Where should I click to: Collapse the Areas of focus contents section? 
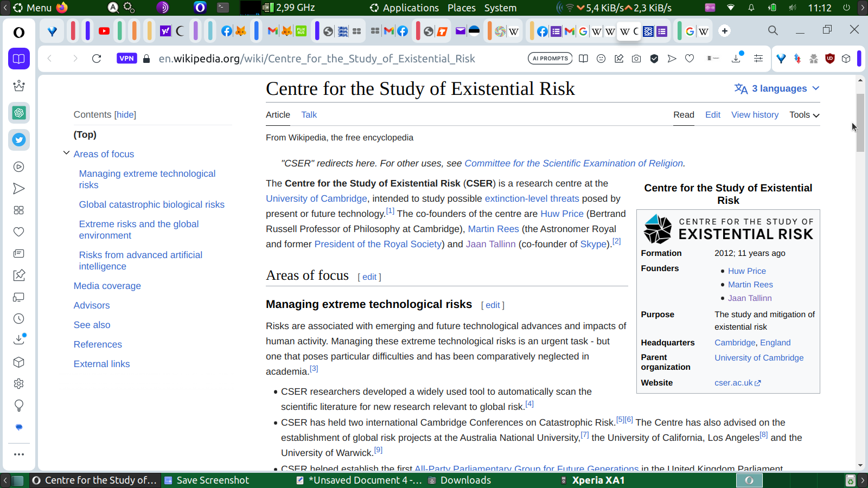(x=66, y=153)
